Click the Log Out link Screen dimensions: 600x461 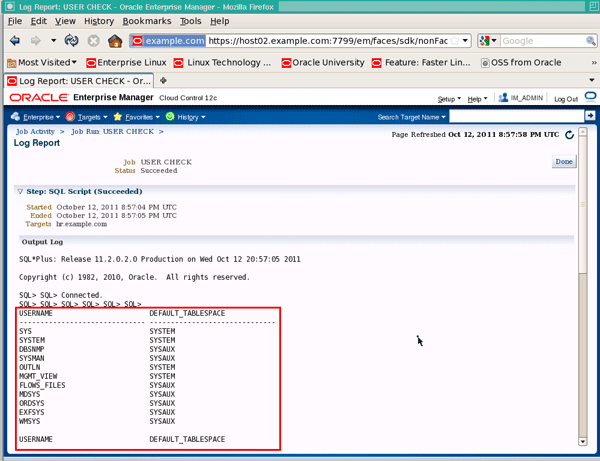click(x=566, y=99)
